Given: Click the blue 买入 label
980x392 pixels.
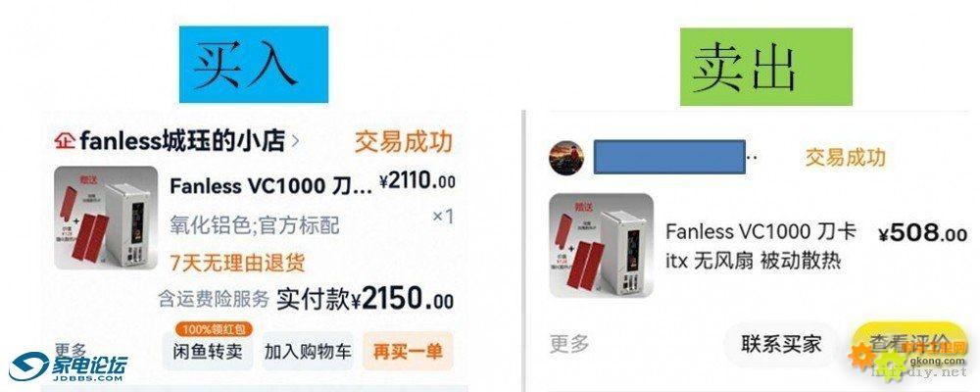Looking at the screenshot, I should [254, 65].
